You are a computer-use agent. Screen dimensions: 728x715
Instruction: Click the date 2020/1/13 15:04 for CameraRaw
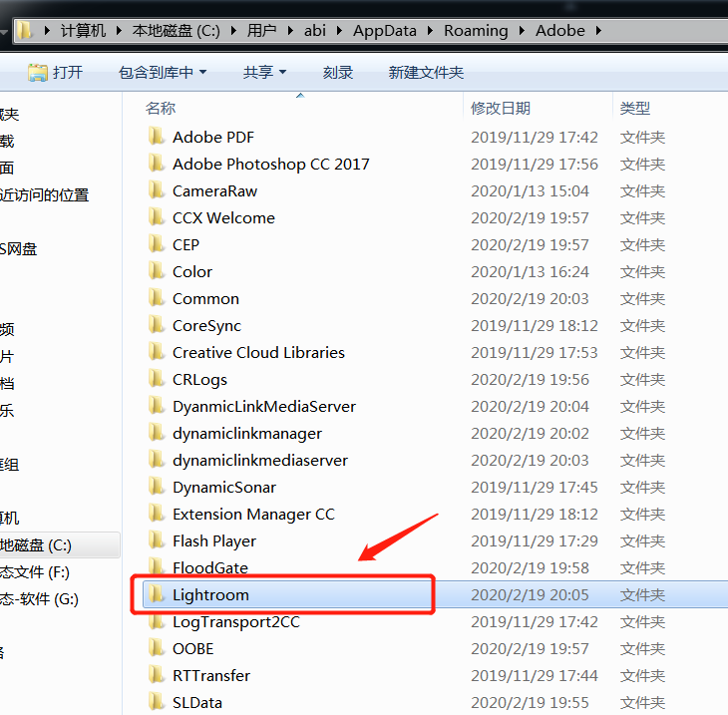click(x=530, y=190)
